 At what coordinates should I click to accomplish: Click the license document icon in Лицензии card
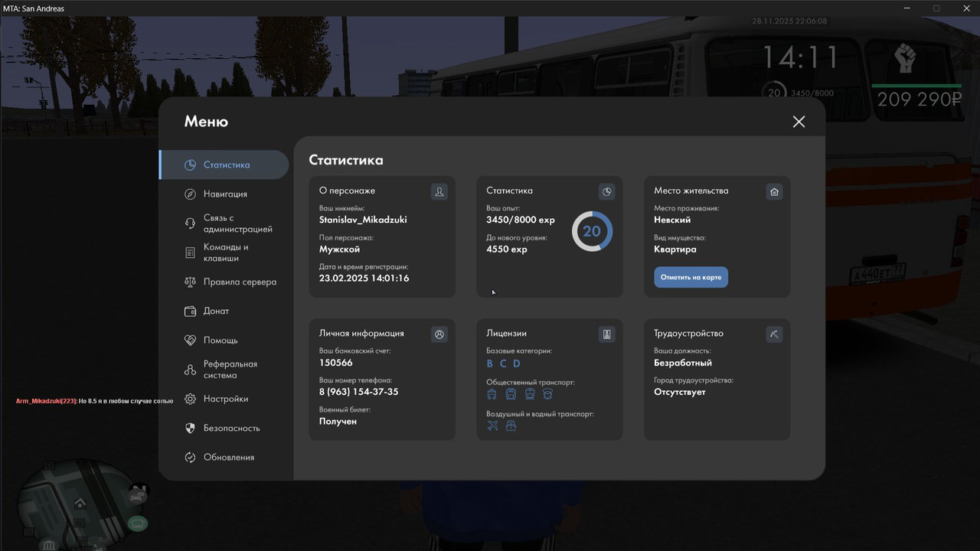(606, 334)
